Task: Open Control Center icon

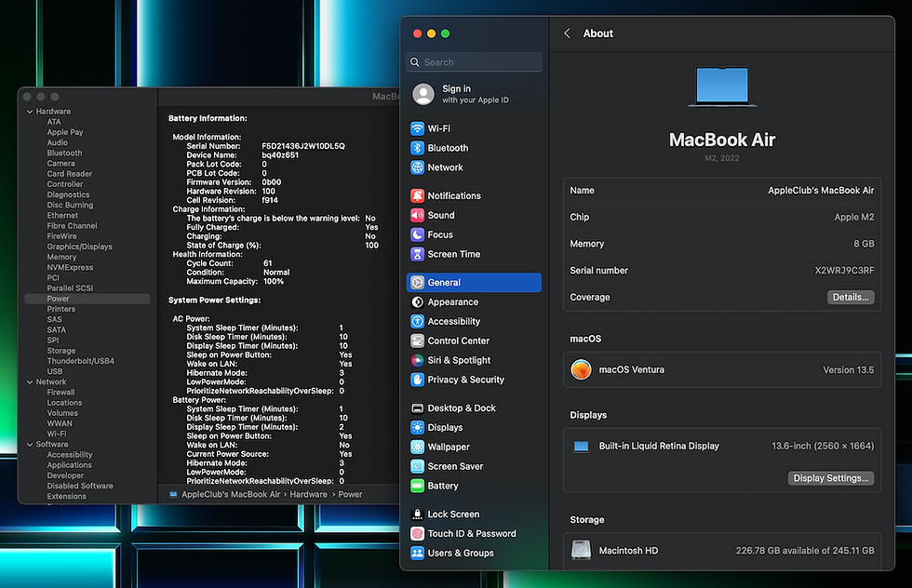Action: pos(417,341)
